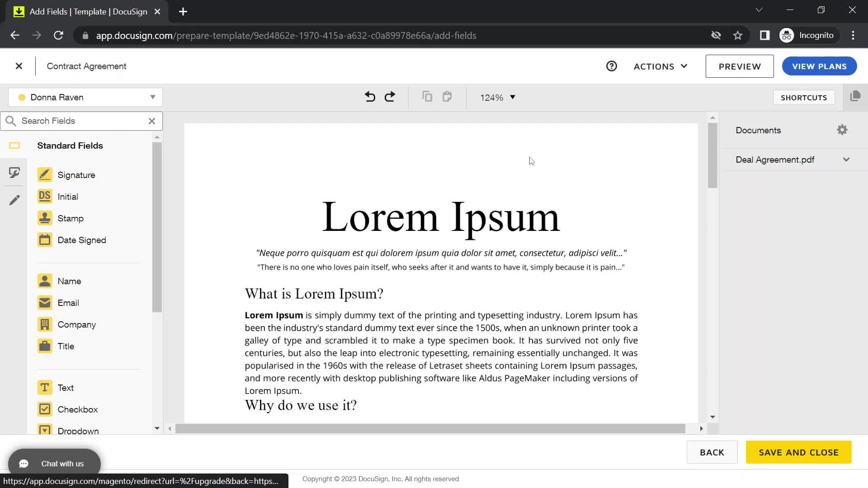
Task: Click the Contract Agreement template title
Action: [x=86, y=66]
